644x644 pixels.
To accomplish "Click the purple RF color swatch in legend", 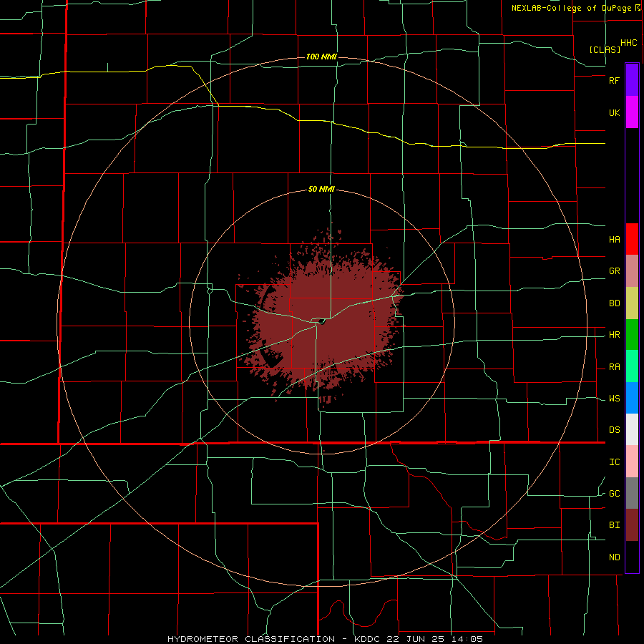I will [x=632, y=80].
